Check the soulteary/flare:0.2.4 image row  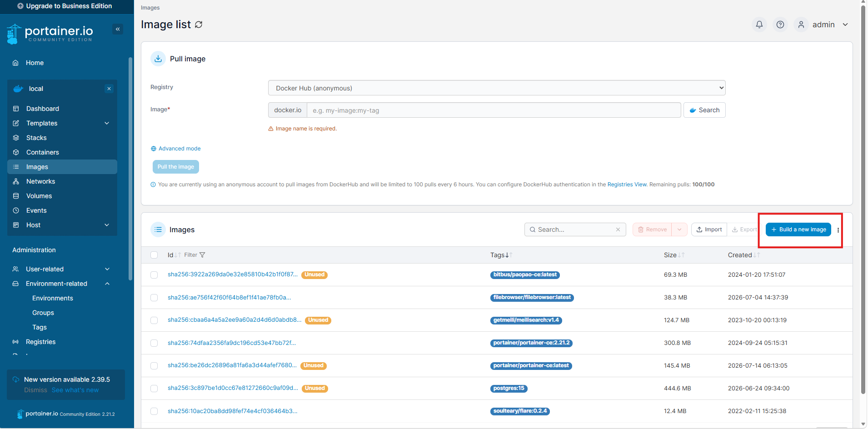point(154,411)
